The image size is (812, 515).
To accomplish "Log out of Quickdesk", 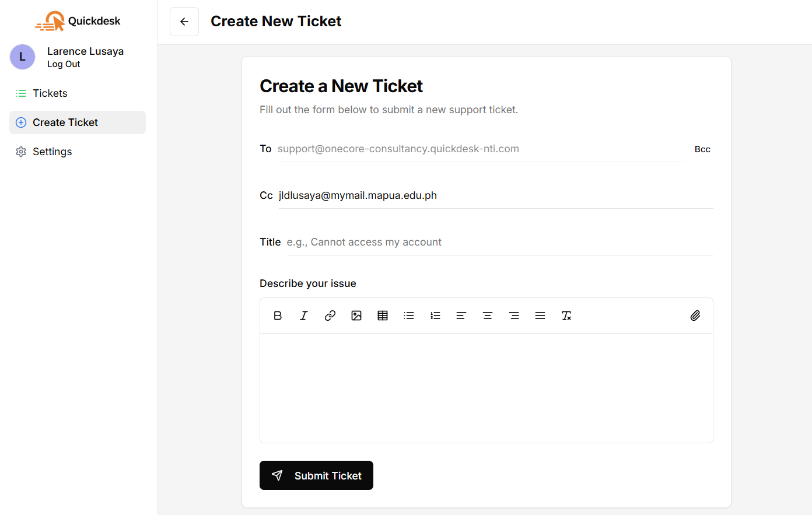I will (x=63, y=64).
